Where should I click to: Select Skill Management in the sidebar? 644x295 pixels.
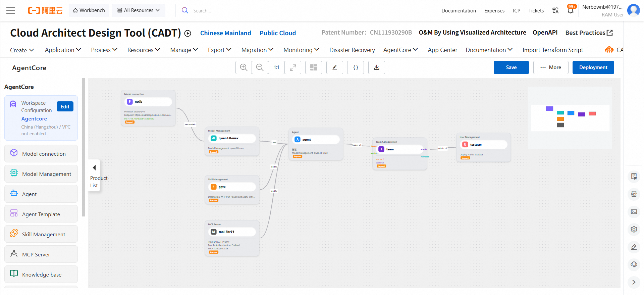[x=41, y=234]
